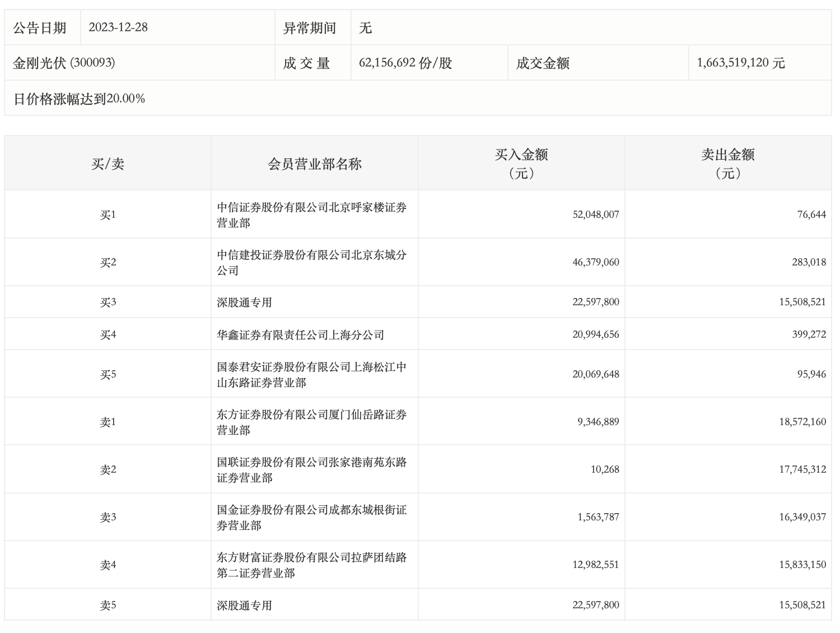Click the 买入金额 column header
The image size is (840, 633).
pyautogui.click(x=521, y=163)
